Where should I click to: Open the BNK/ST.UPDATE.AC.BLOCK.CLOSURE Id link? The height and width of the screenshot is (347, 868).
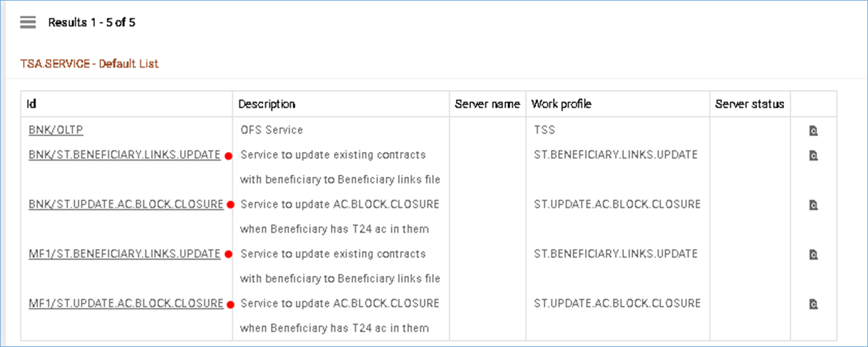pyautogui.click(x=126, y=205)
